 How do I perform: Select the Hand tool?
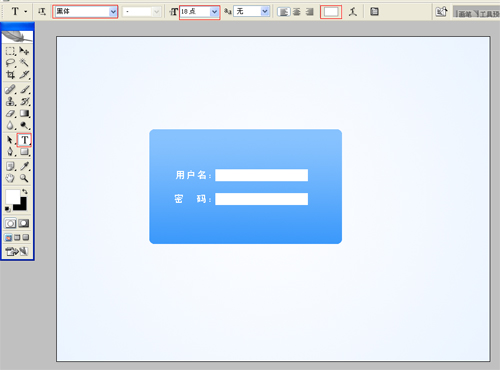(x=10, y=178)
